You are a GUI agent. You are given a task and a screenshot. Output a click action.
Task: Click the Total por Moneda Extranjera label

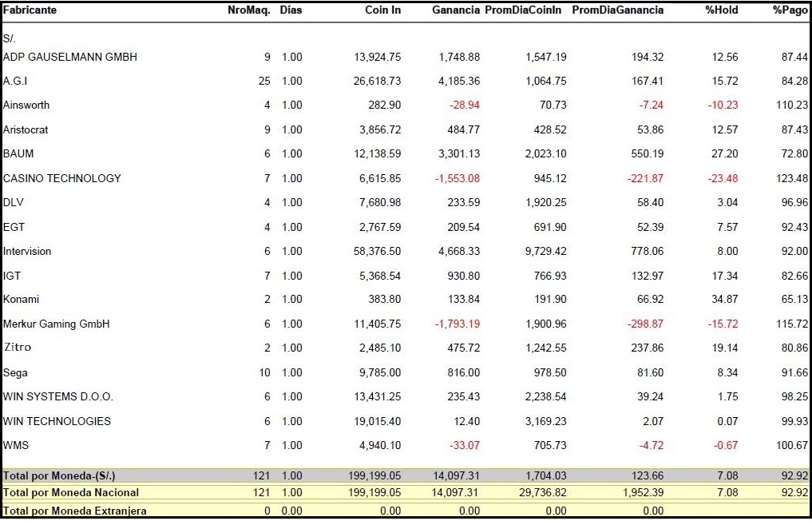pyautogui.click(x=74, y=511)
